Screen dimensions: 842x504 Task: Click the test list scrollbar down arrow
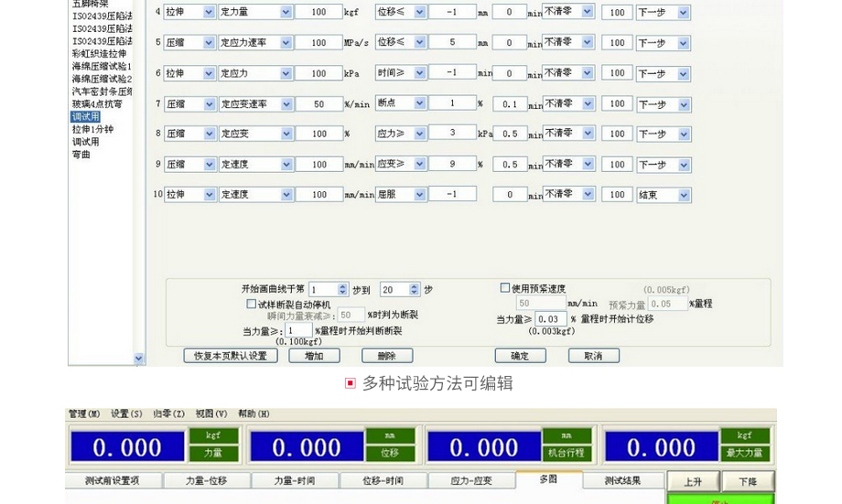139,359
